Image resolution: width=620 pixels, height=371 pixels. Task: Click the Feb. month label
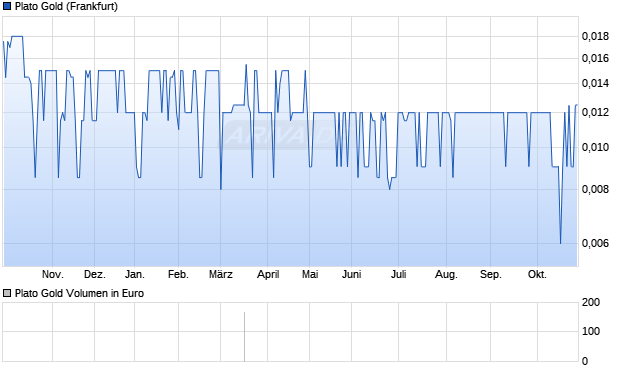[178, 274]
